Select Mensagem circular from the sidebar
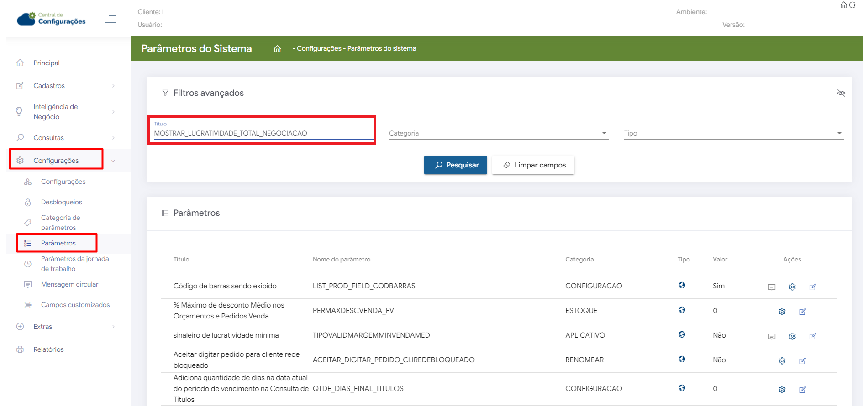 pyautogui.click(x=69, y=284)
